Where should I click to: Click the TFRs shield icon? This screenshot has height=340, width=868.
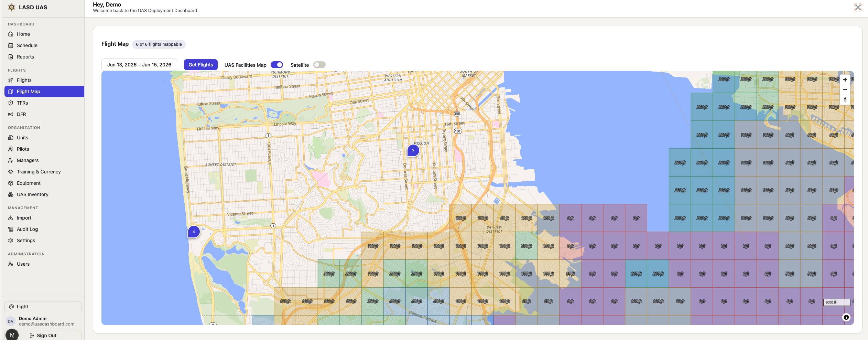(11, 103)
